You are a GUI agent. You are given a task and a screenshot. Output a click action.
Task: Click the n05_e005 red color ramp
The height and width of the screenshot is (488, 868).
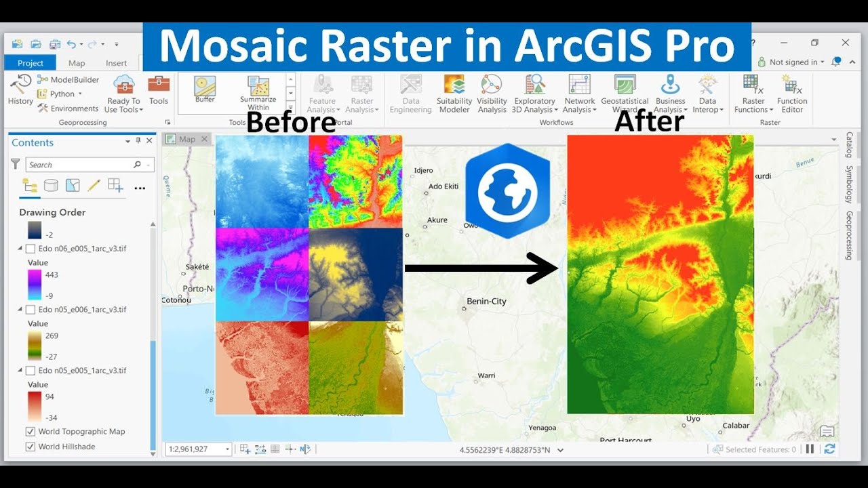click(34, 407)
